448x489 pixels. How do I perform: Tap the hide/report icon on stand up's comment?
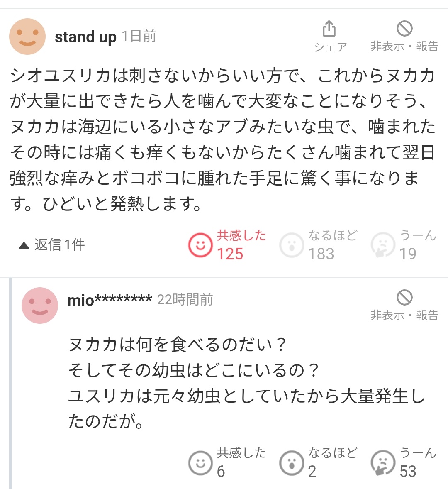tap(404, 29)
